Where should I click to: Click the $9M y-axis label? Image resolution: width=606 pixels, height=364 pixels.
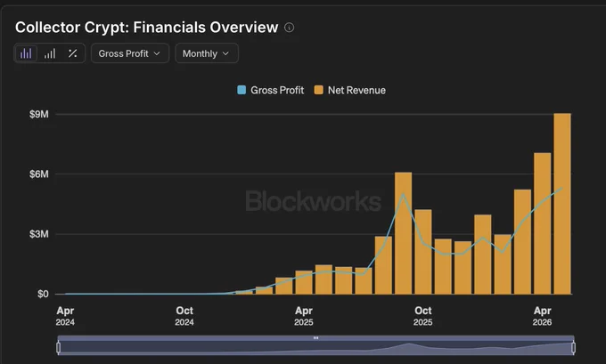point(39,114)
